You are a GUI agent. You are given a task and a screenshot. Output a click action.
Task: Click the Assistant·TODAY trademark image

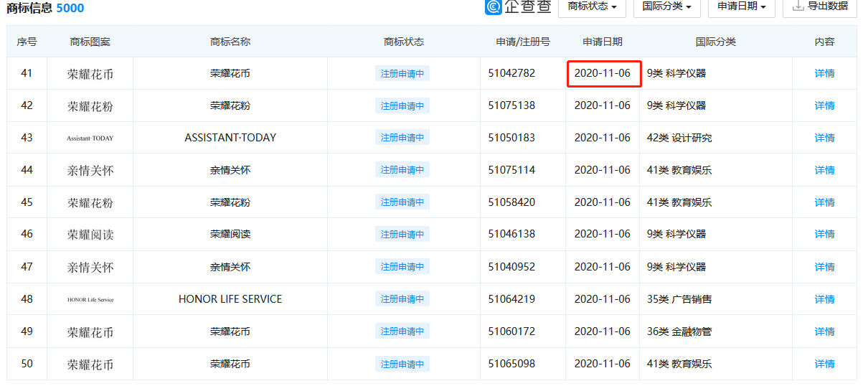tap(90, 138)
